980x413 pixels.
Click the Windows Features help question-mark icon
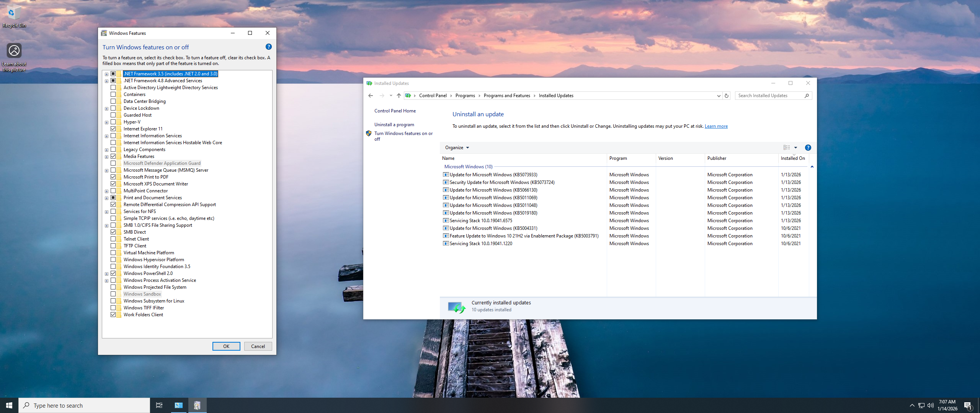point(268,47)
